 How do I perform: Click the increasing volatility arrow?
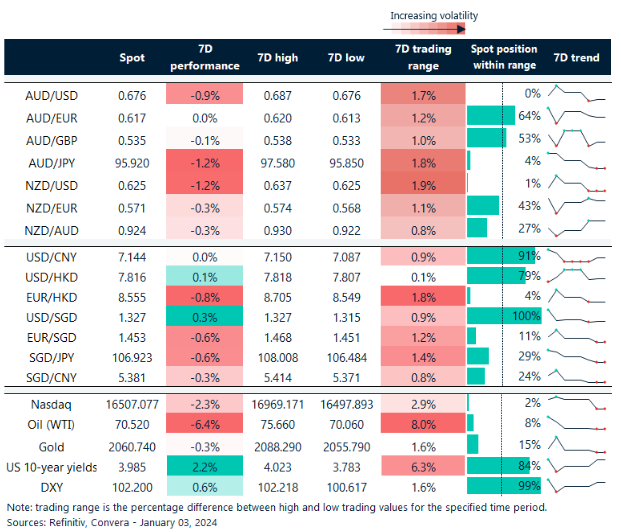(x=433, y=29)
